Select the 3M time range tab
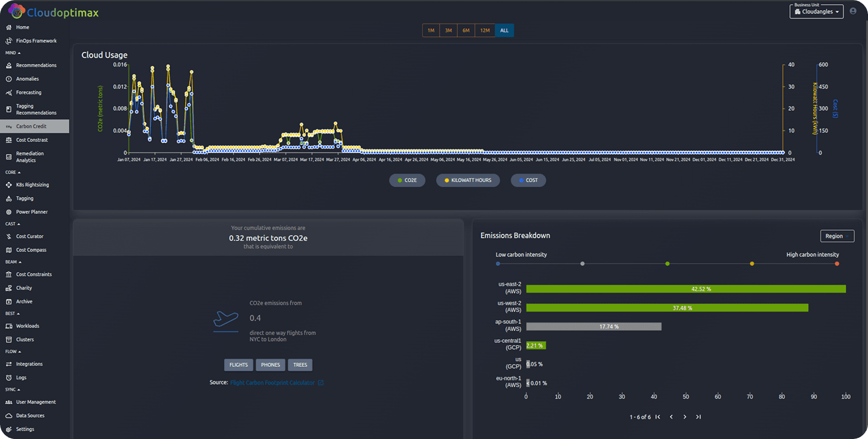The width and height of the screenshot is (868, 439). pyautogui.click(x=448, y=31)
